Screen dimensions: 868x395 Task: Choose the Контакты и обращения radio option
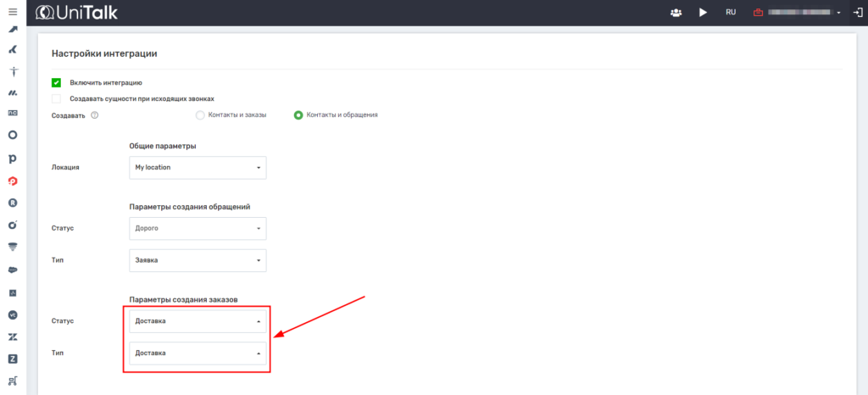click(x=298, y=115)
